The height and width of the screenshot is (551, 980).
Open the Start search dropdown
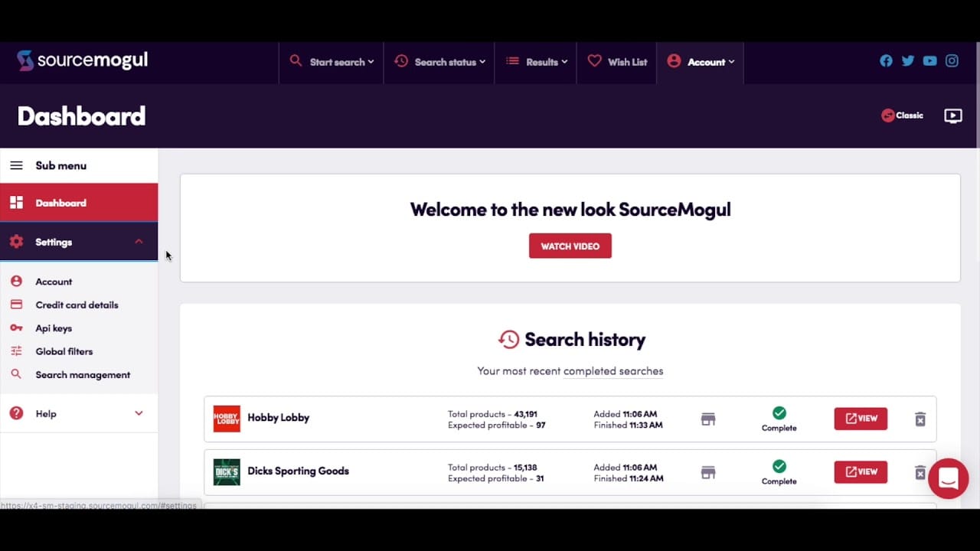point(332,62)
